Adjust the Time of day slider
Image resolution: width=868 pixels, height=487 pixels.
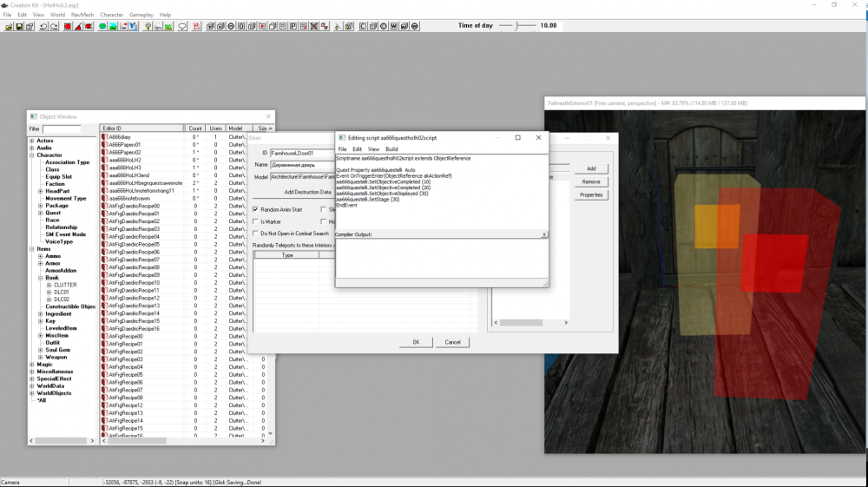click(517, 25)
